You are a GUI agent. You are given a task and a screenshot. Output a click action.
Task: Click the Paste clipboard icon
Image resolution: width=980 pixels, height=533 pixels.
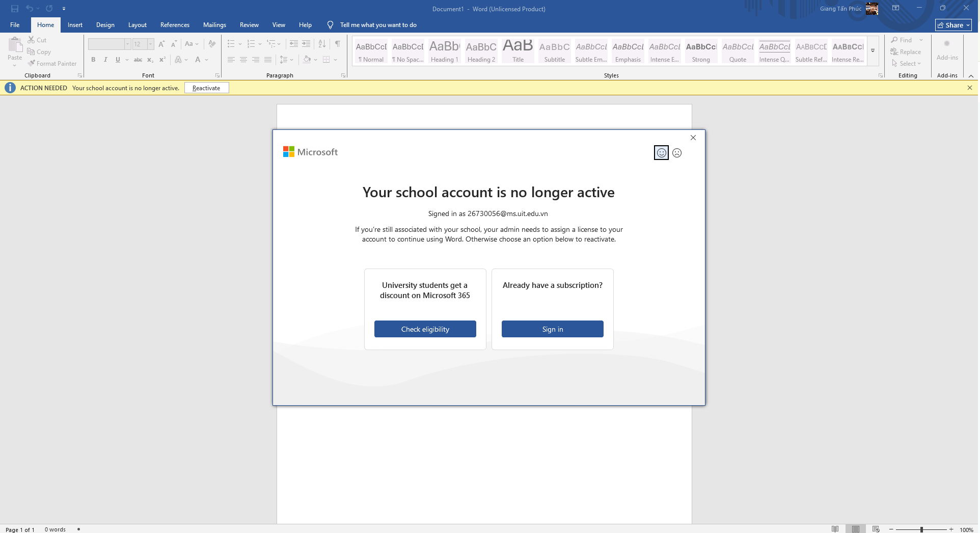coord(15,46)
